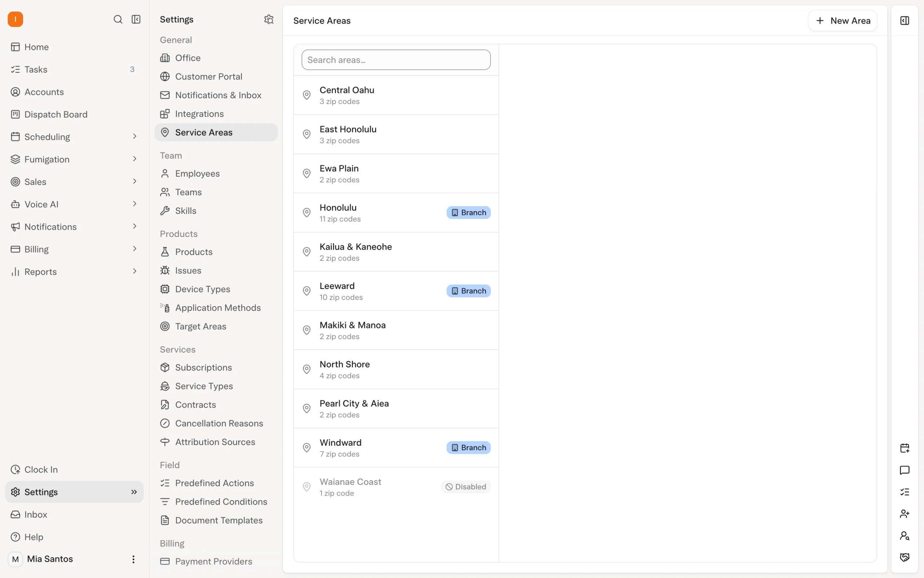Click the checklist icon in right rail
924x578 pixels.
[x=905, y=492]
